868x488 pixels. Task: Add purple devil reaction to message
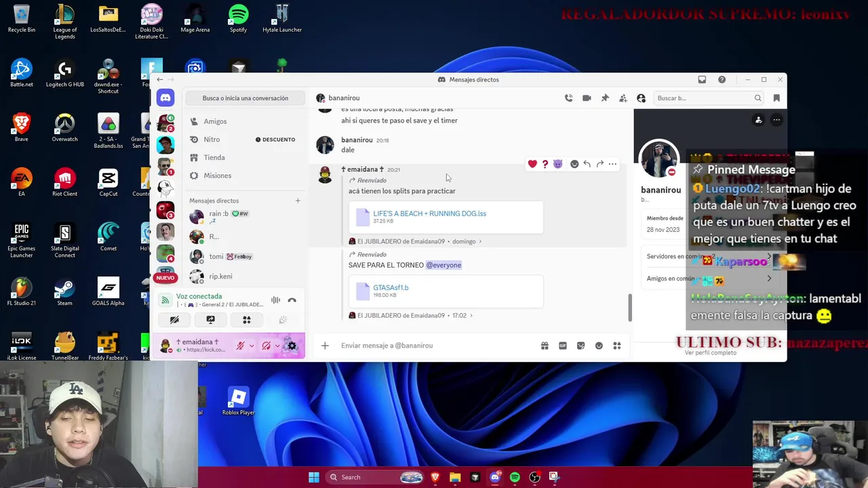(557, 164)
